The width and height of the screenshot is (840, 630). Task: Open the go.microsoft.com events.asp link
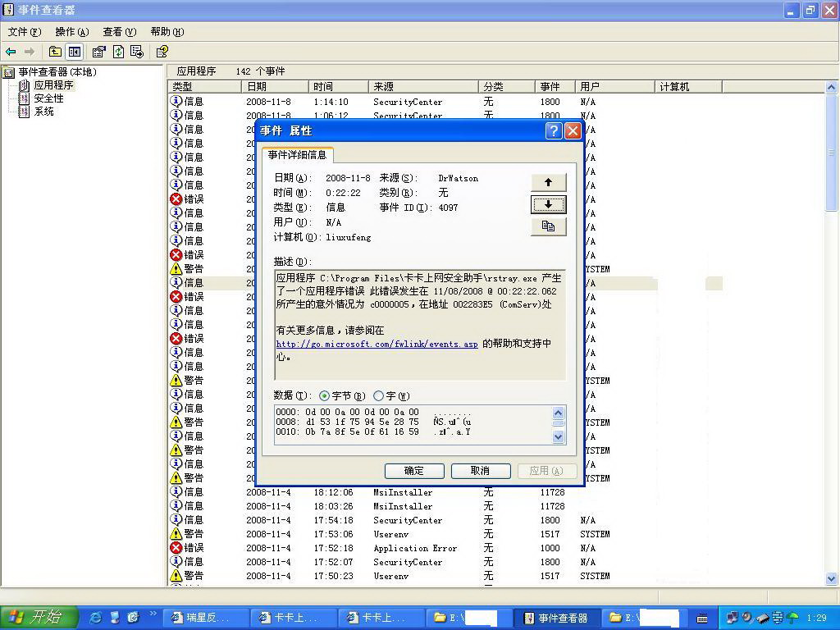point(377,345)
